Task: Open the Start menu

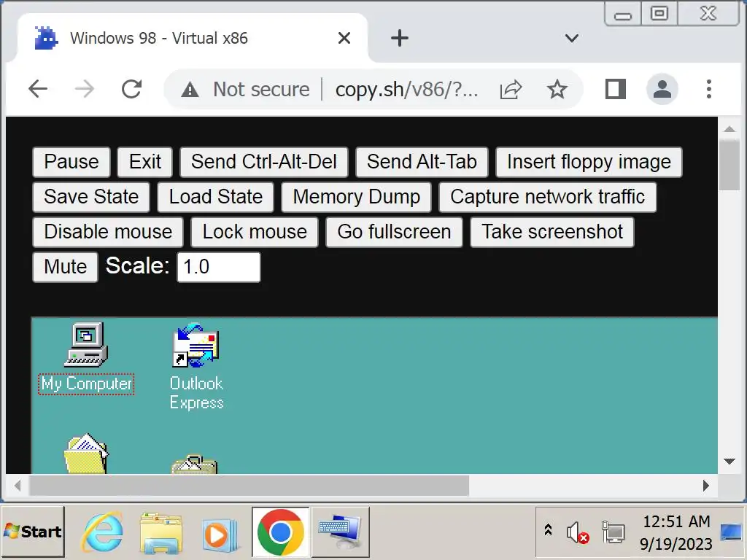Action: [x=33, y=532]
